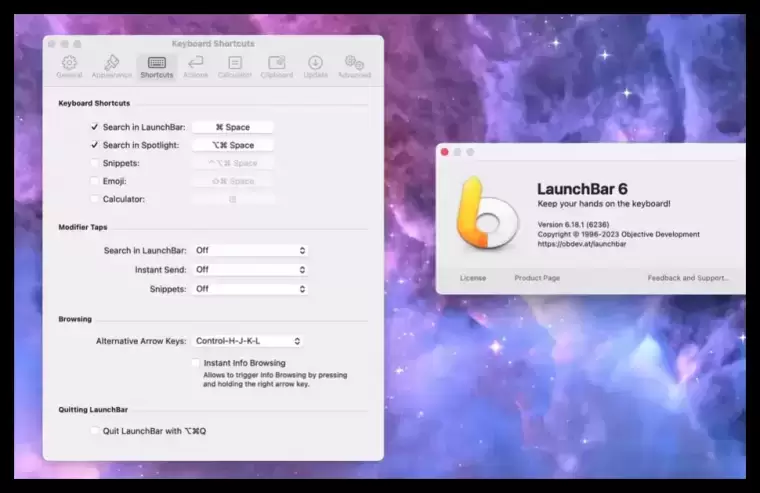Click the Quitting LaunchBar section heading

pyautogui.click(x=93, y=410)
